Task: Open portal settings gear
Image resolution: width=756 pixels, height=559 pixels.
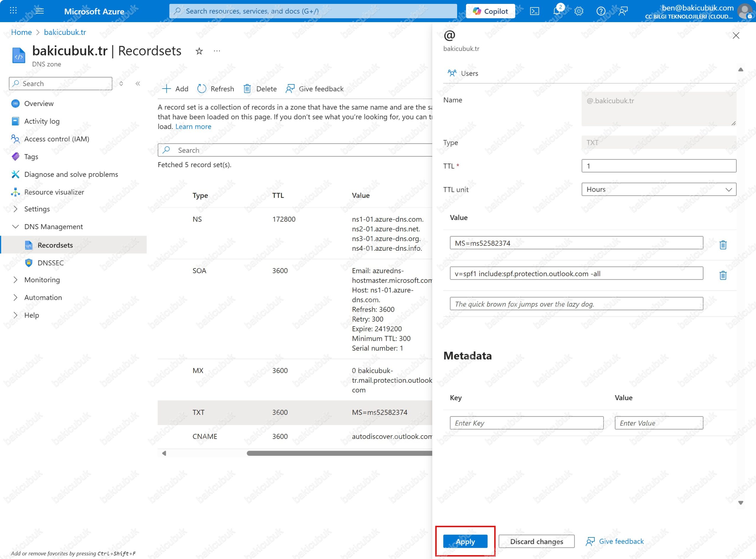Action: click(579, 11)
